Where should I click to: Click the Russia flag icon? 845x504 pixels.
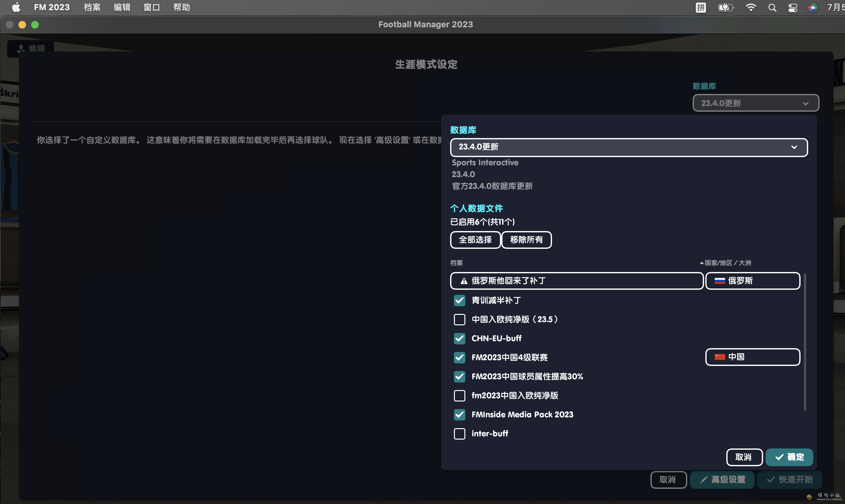coord(720,281)
